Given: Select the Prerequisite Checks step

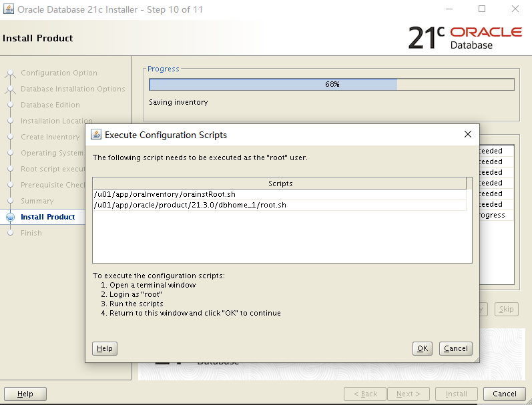Looking at the screenshot, I should click(x=53, y=185).
